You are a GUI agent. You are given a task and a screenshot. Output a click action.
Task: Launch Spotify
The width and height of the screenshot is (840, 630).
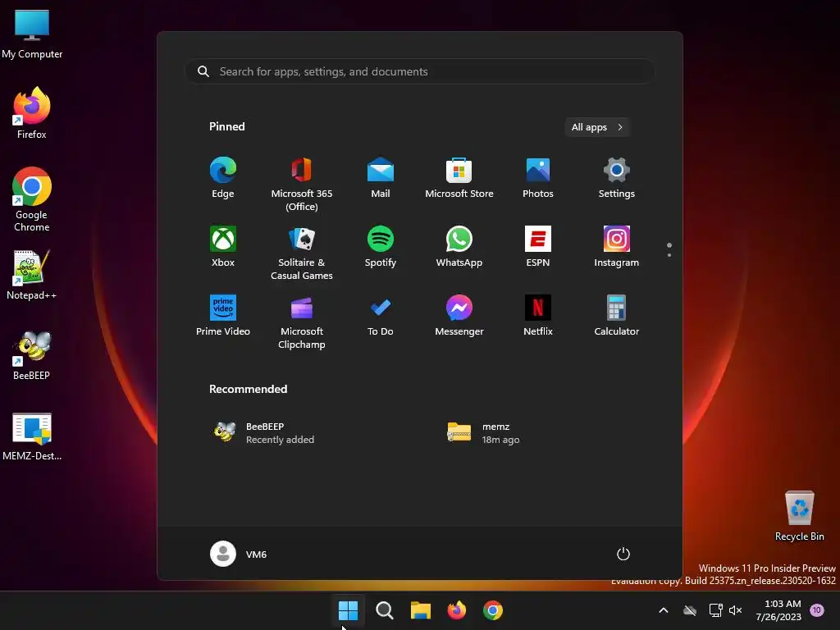tap(381, 246)
